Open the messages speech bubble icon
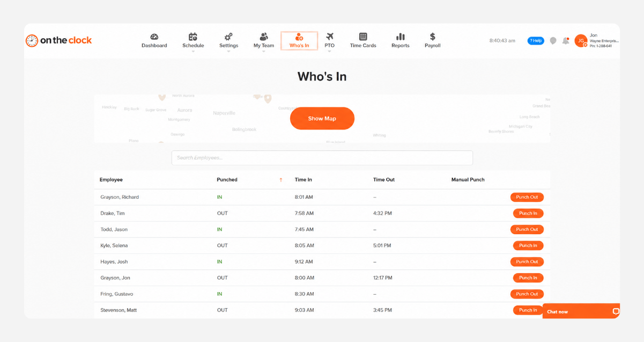644x342 pixels. [x=553, y=41]
